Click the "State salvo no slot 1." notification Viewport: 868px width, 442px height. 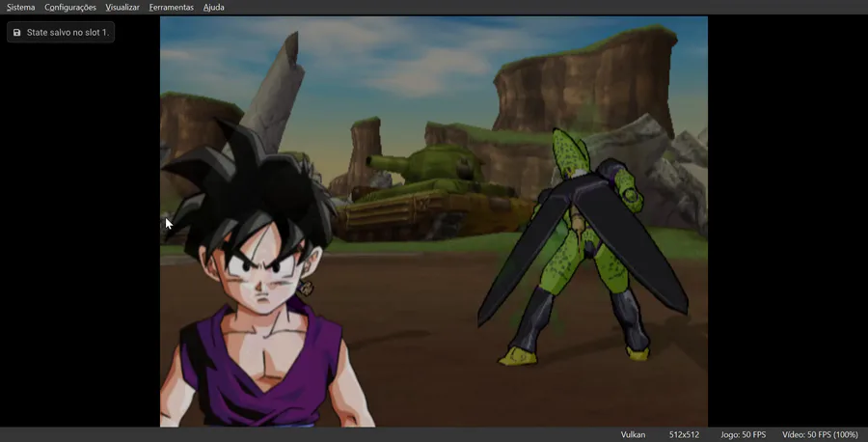pyautogui.click(x=61, y=32)
